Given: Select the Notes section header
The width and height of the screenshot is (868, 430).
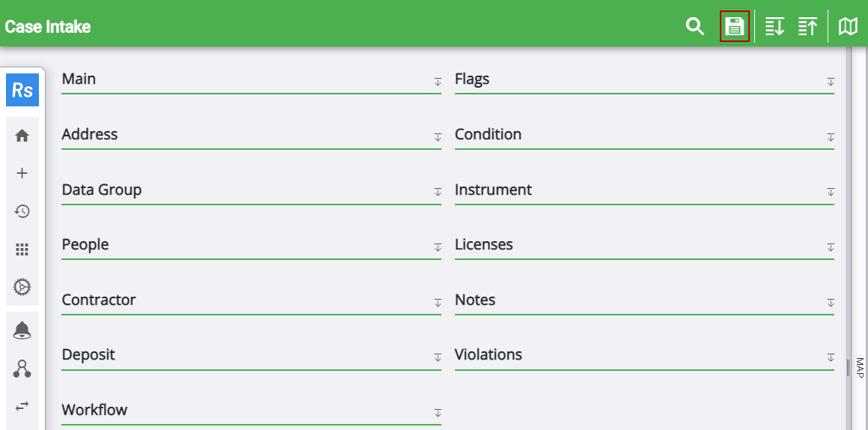Looking at the screenshot, I should point(475,300).
